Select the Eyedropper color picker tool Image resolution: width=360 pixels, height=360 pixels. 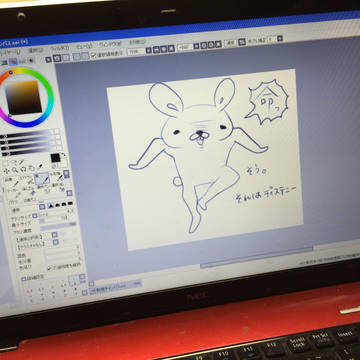[40, 167]
